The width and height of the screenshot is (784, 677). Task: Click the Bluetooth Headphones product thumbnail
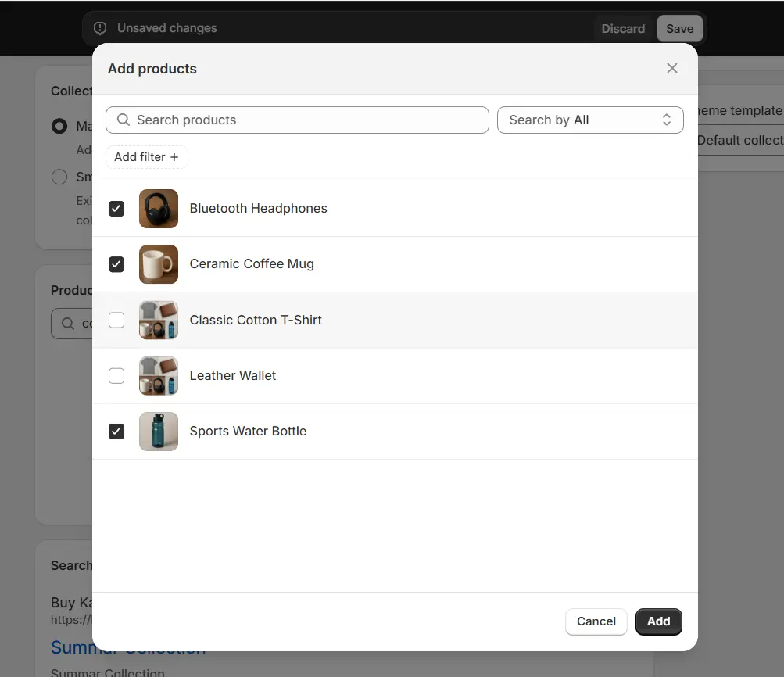(x=159, y=209)
